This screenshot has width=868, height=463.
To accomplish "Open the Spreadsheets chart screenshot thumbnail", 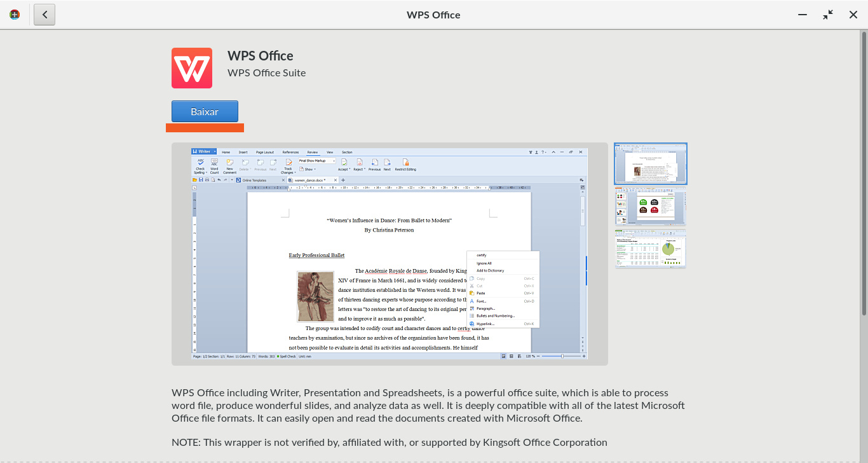I will click(650, 249).
